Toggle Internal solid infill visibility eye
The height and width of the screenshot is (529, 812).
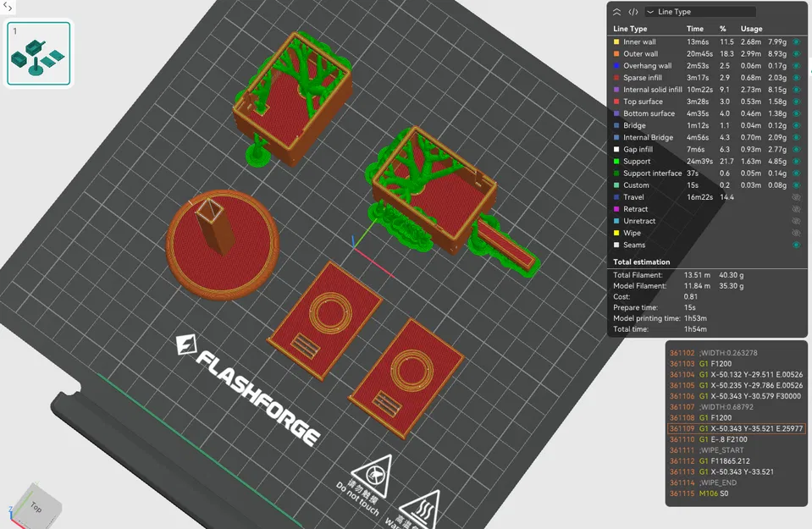(x=797, y=90)
